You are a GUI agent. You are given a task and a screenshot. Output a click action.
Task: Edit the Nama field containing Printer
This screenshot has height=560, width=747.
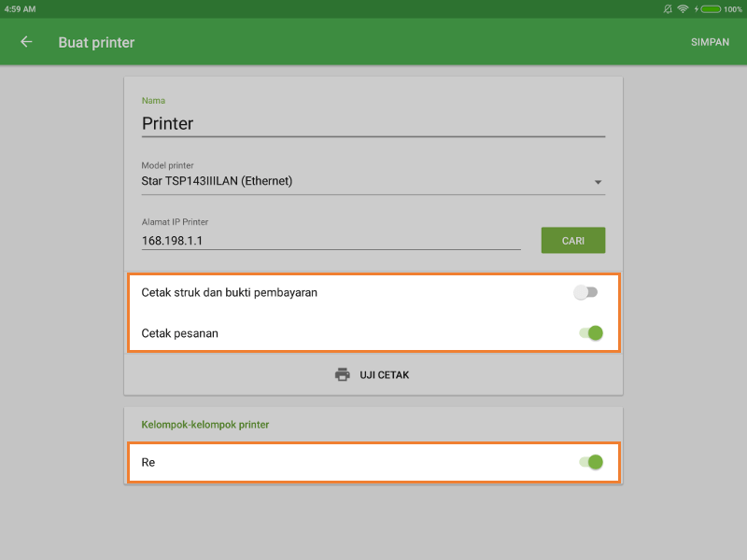click(x=373, y=124)
